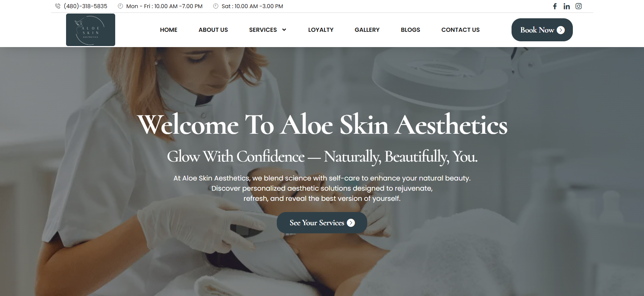Click the See Your Services button
Image resolution: width=644 pixels, height=296 pixels.
[322, 223]
